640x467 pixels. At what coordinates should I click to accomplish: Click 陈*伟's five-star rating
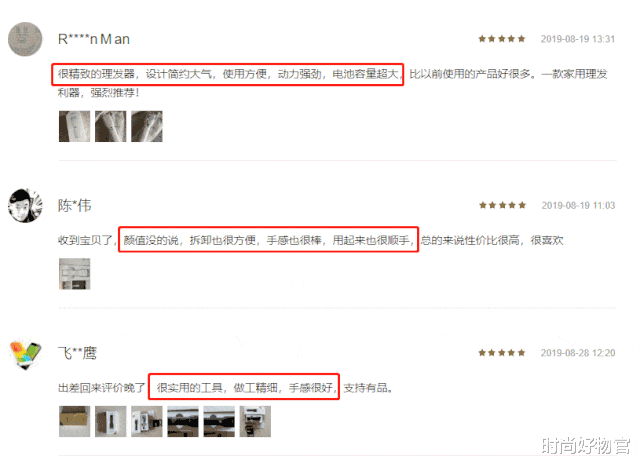pyautogui.click(x=502, y=205)
